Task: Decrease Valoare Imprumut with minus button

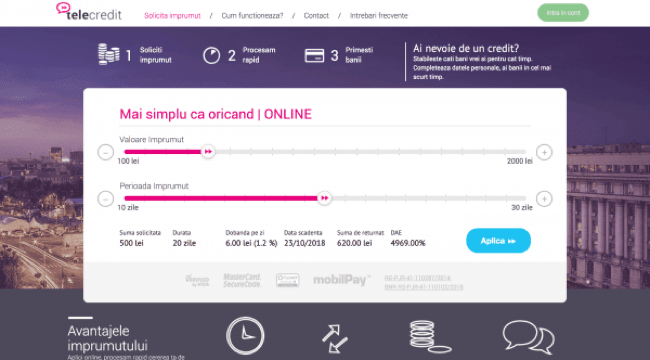Action: click(x=106, y=152)
